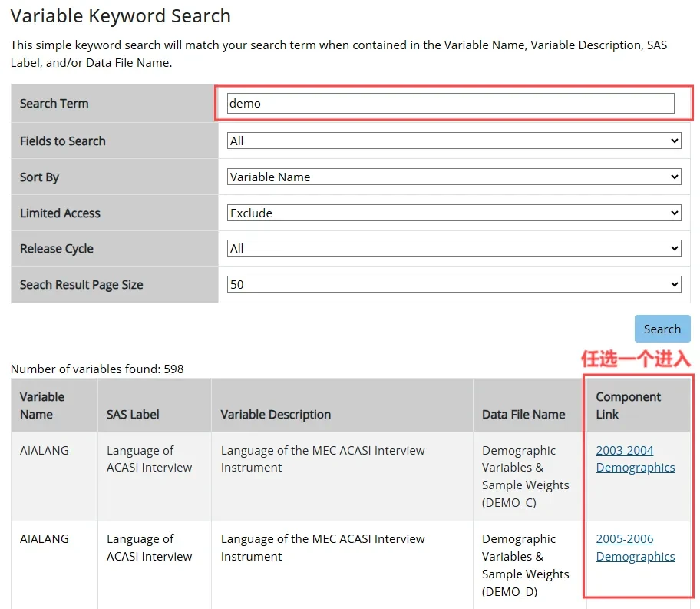Viewport: 700px width, 609px height.
Task: Click the Data File Name column header
Action: (x=523, y=415)
